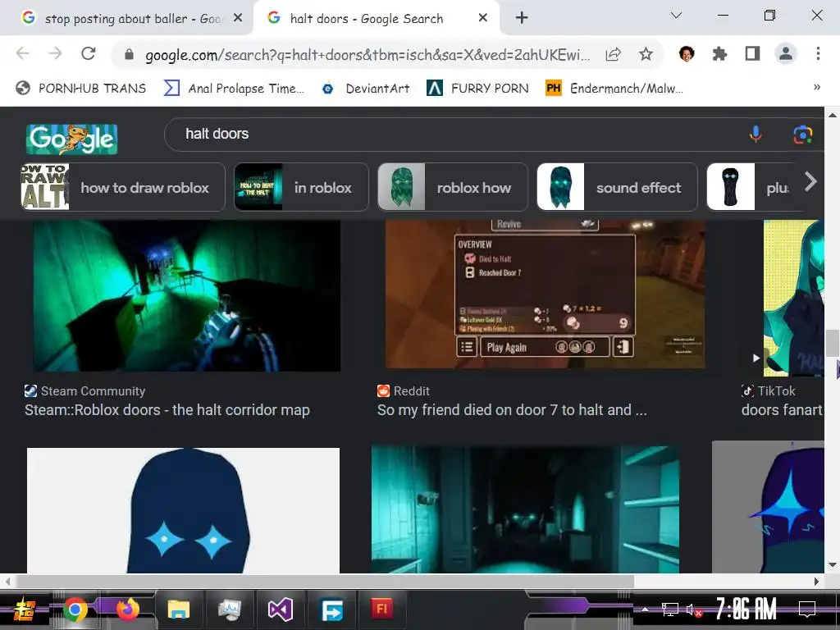Open Visual Studio from the taskbar
Viewport: 840px width, 630px height.
(281, 609)
